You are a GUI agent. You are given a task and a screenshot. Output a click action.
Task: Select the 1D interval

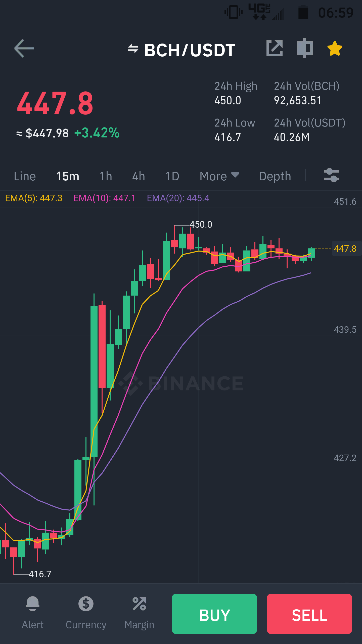tap(172, 176)
